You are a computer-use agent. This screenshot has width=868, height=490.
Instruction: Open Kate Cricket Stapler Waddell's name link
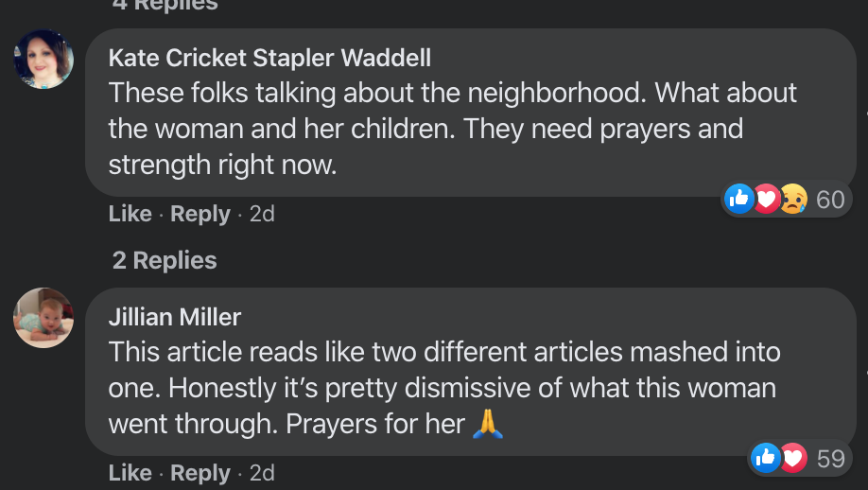[269, 58]
